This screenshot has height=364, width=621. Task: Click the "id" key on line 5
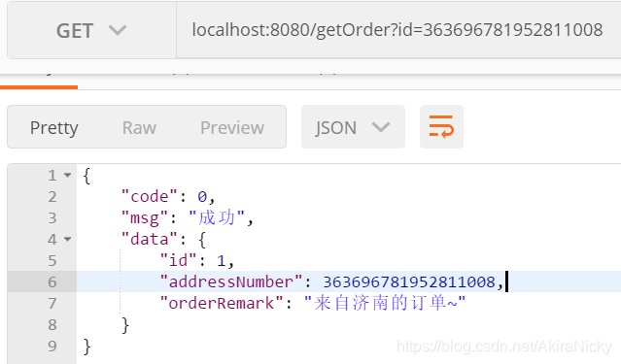click(x=178, y=260)
